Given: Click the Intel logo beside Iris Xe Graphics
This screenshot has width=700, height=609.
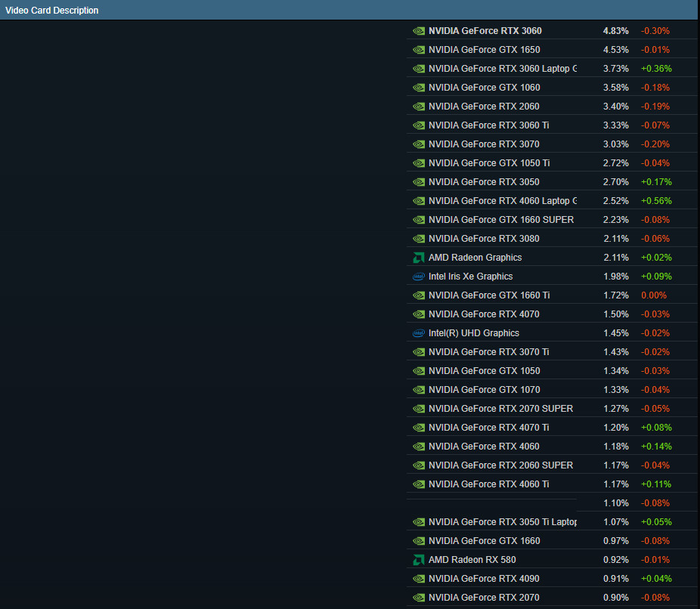Looking at the screenshot, I should click(x=419, y=277).
